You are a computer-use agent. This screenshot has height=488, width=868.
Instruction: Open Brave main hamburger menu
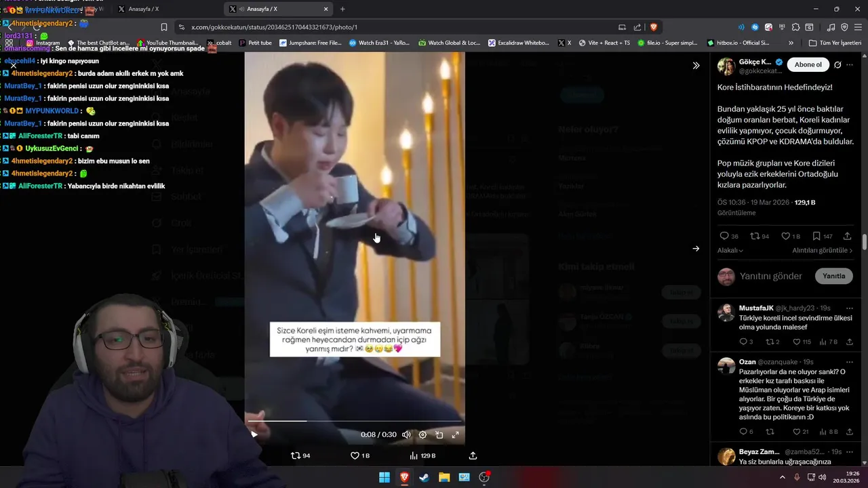point(856,27)
